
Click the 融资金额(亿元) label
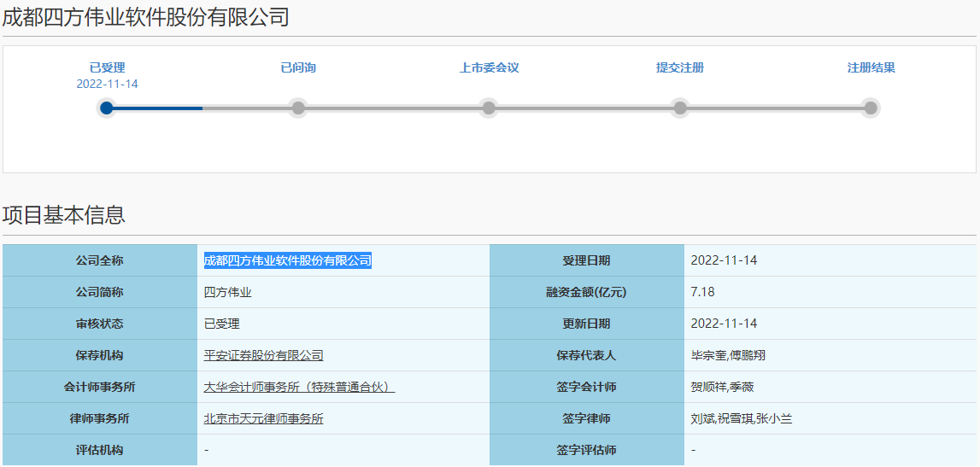[586, 292]
